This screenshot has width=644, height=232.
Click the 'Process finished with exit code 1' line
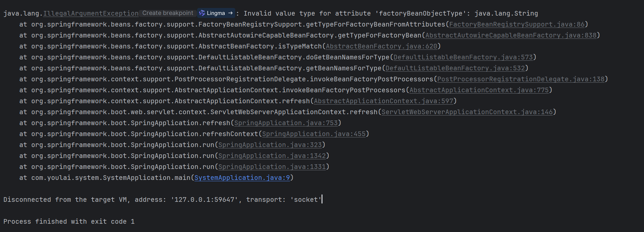(69, 222)
